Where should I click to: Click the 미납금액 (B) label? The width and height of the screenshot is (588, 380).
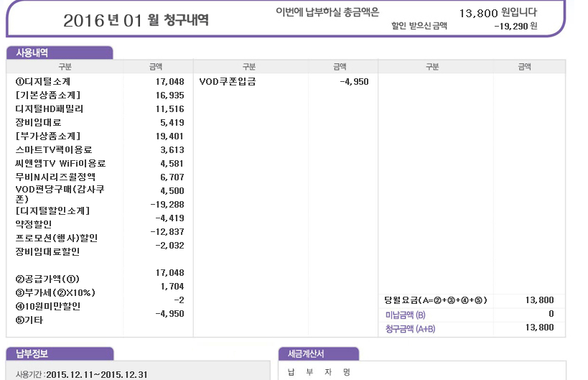[405, 315]
